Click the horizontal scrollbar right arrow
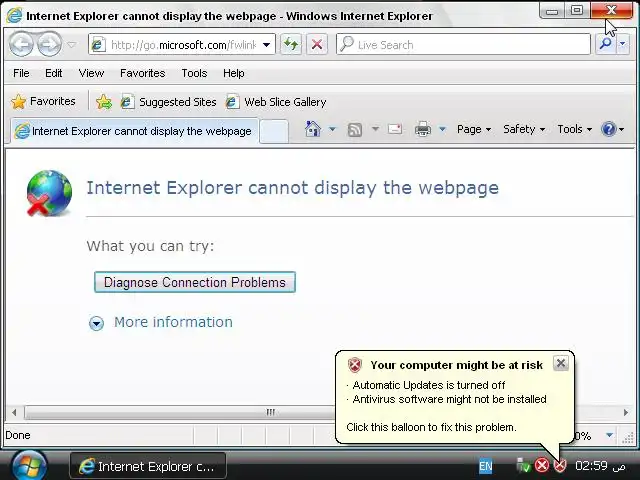 (626, 413)
